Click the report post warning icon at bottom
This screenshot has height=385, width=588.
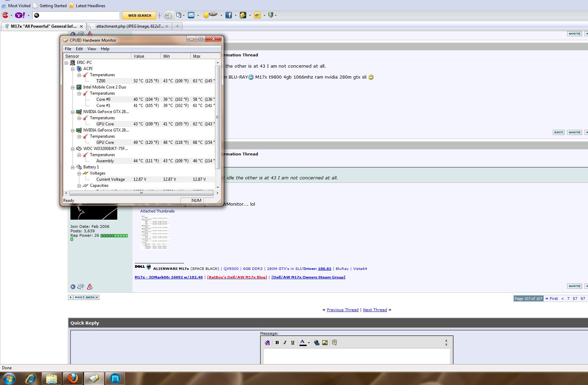pyautogui.click(x=90, y=287)
